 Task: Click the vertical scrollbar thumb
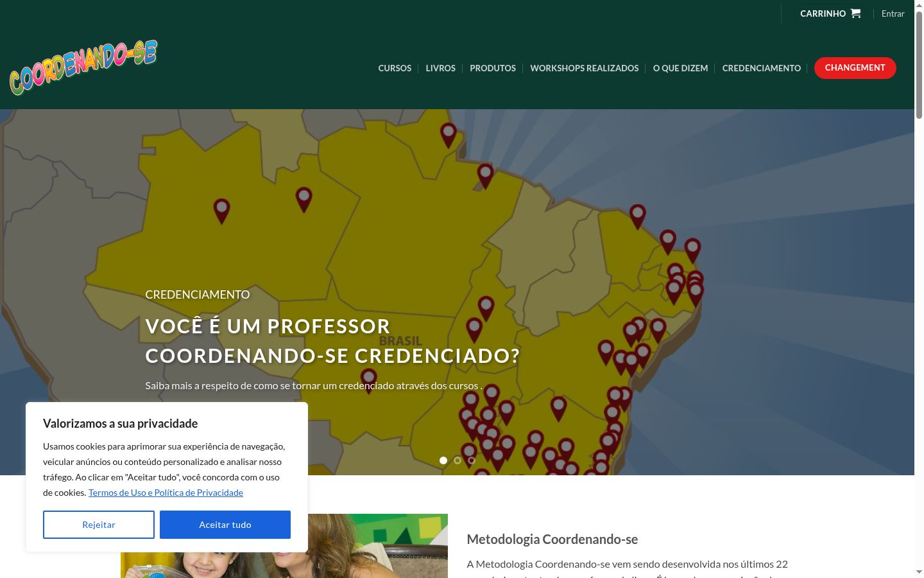[x=919, y=64]
